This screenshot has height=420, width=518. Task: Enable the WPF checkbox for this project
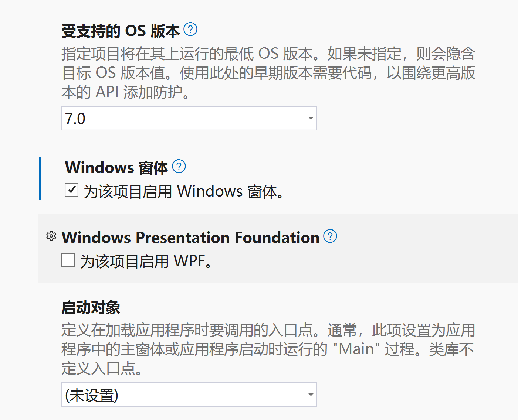68,260
